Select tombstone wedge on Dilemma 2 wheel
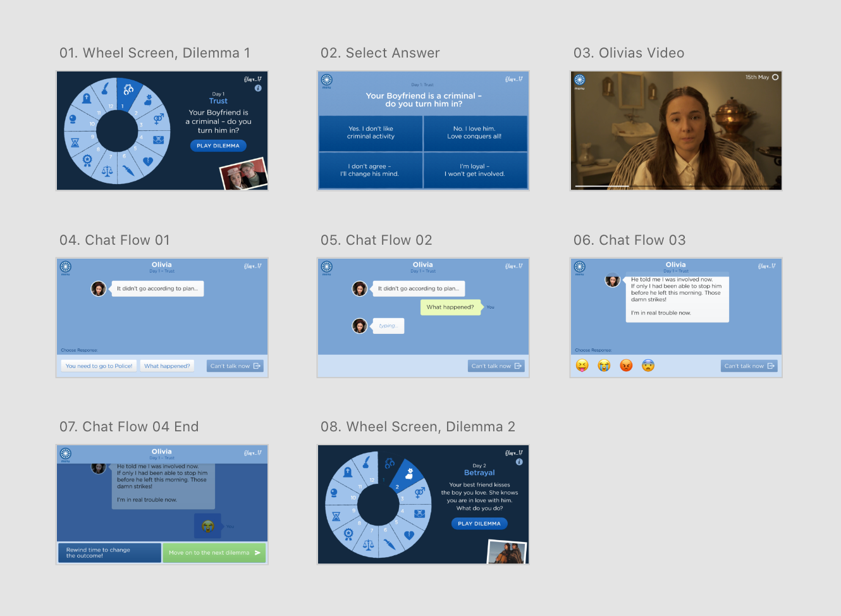This screenshot has height=616, width=841. (348, 472)
